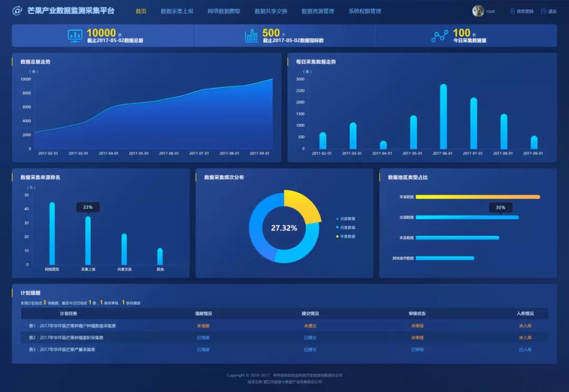Click 已审核 status in 表3 row
Viewport: 569px width, 392px height.
pos(417,349)
